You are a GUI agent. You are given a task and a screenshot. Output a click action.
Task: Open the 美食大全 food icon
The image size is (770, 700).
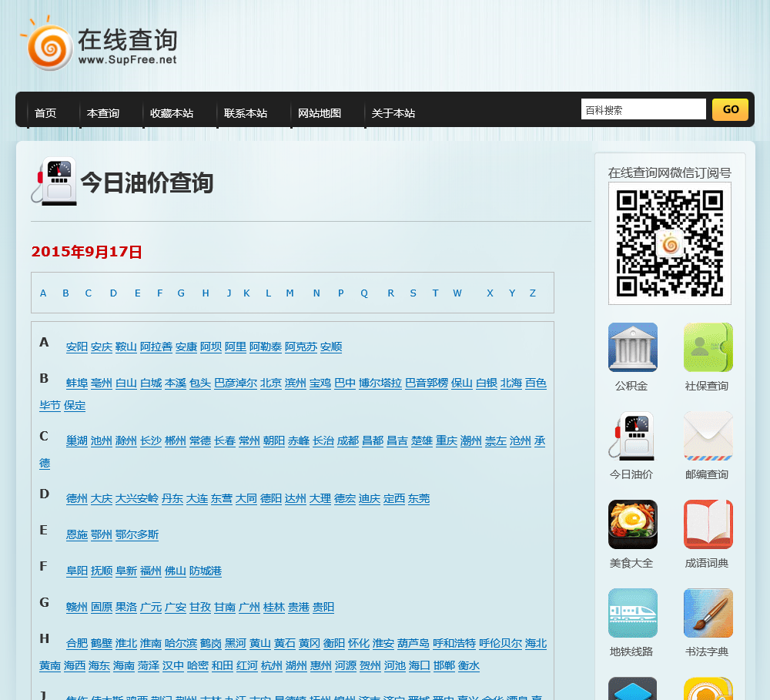[632, 524]
